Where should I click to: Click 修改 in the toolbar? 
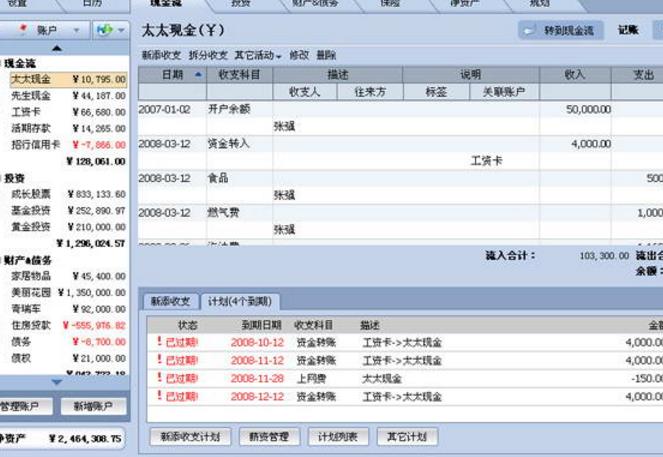tap(299, 55)
